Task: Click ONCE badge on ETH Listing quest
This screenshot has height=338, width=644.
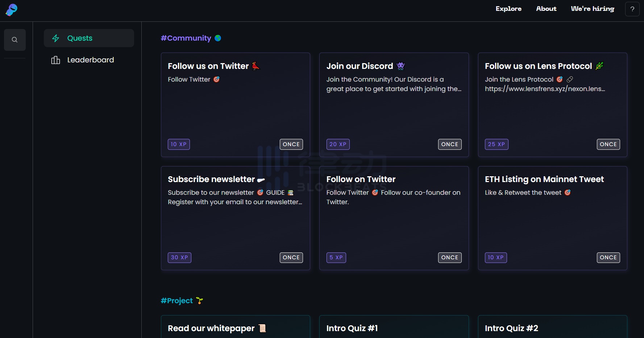Action: coord(608,257)
